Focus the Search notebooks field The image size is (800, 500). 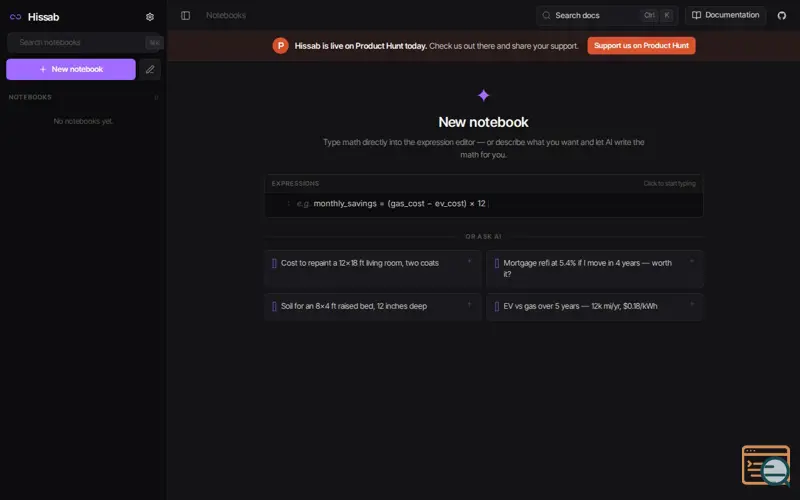tap(84, 42)
